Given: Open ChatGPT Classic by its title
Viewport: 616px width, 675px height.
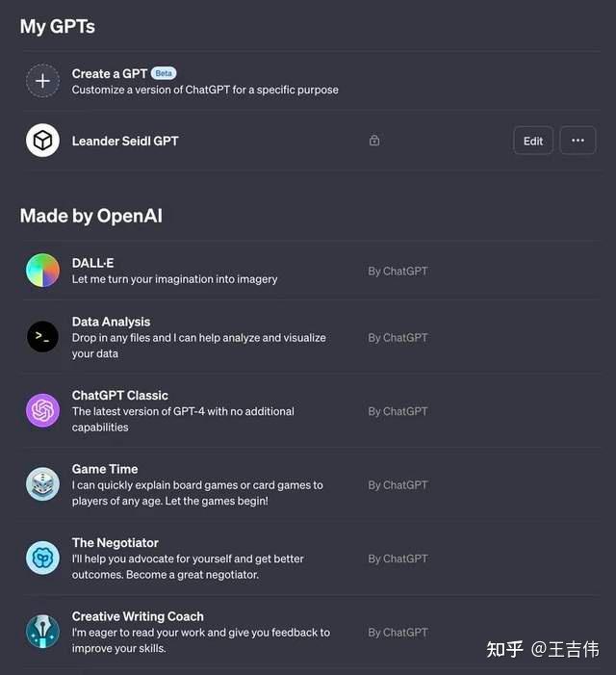Looking at the screenshot, I should coord(119,396).
